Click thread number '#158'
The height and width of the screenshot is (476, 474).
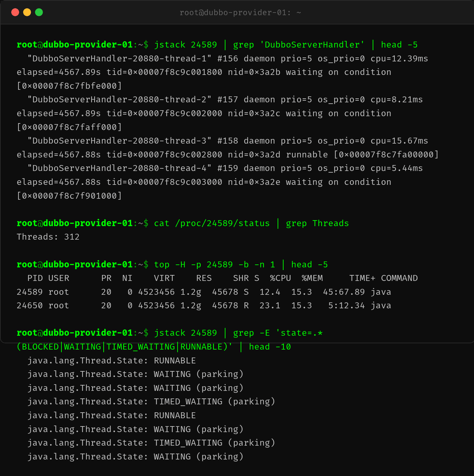[x=228, y=141]
